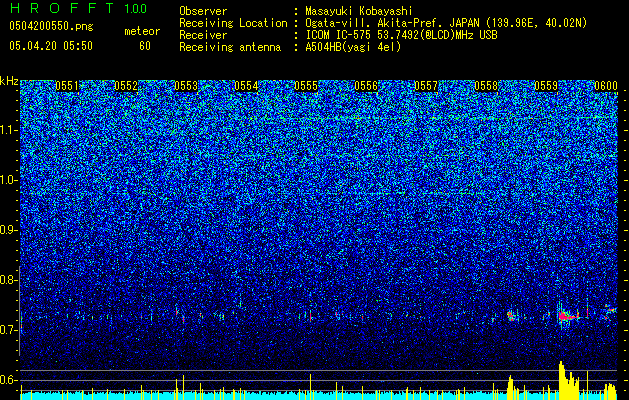This screenshot has height=400, width=629.
Task: Click the 0.7 kHz axis label
Action: pos(8,330)
